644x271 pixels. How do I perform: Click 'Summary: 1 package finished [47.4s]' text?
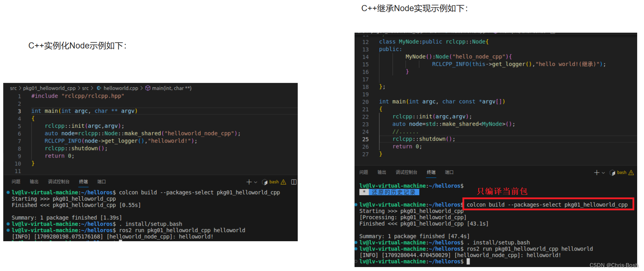(x=415, y=237)
